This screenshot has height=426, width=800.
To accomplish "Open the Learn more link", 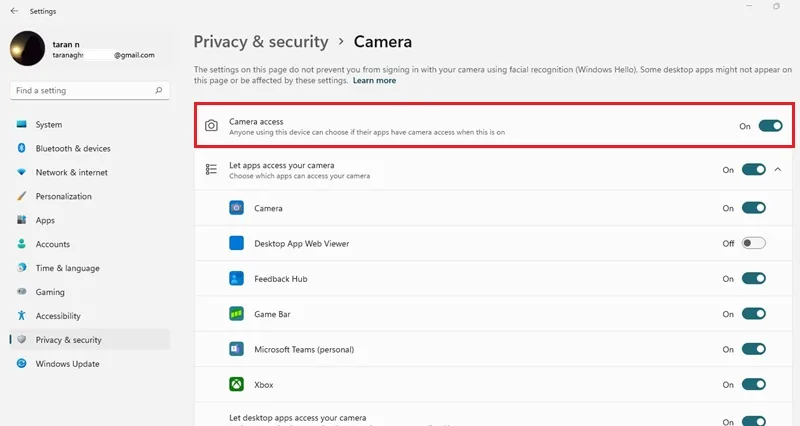I will pos(374,81).
